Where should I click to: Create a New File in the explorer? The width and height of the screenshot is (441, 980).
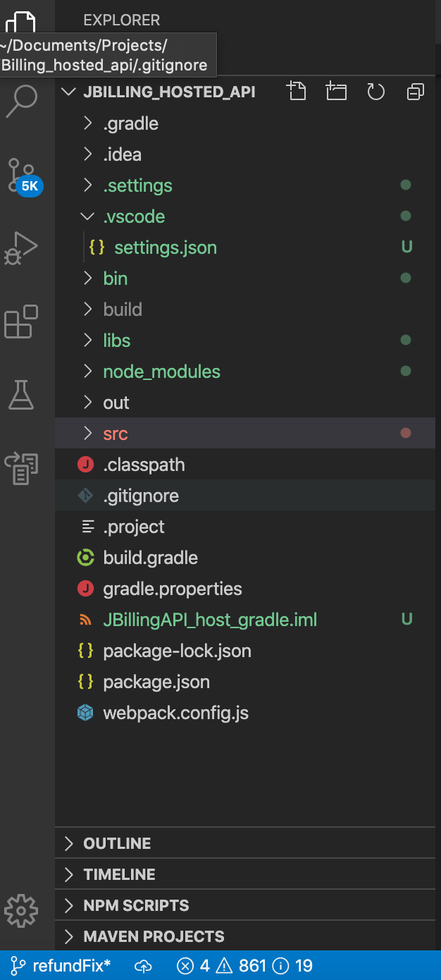point(296,91)
